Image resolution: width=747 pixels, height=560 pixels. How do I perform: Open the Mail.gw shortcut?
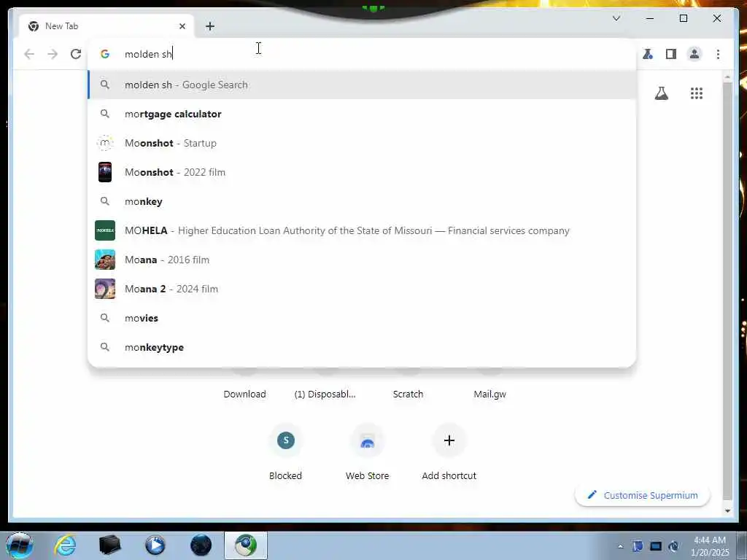[x=489, y=394]
